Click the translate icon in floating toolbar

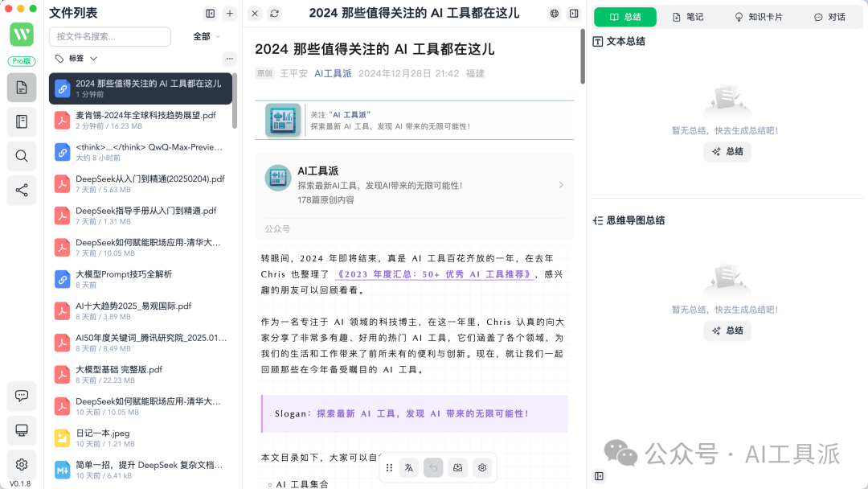click(x=409, y=468)
